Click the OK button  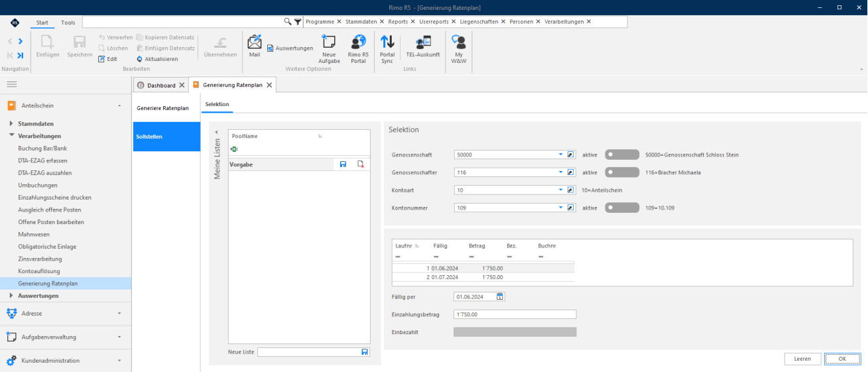point(842,359)
